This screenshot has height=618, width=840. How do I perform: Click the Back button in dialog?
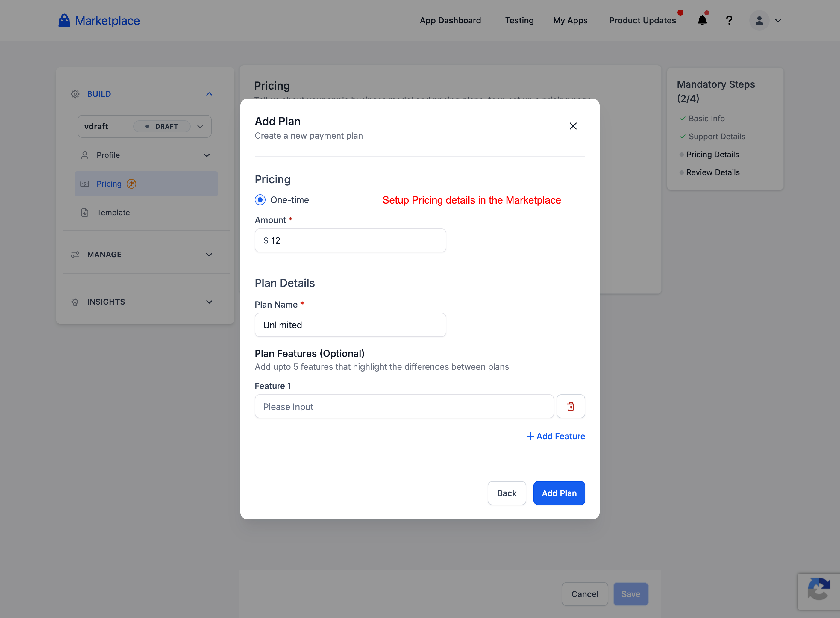pyautogui.click(x=507, y=493)
